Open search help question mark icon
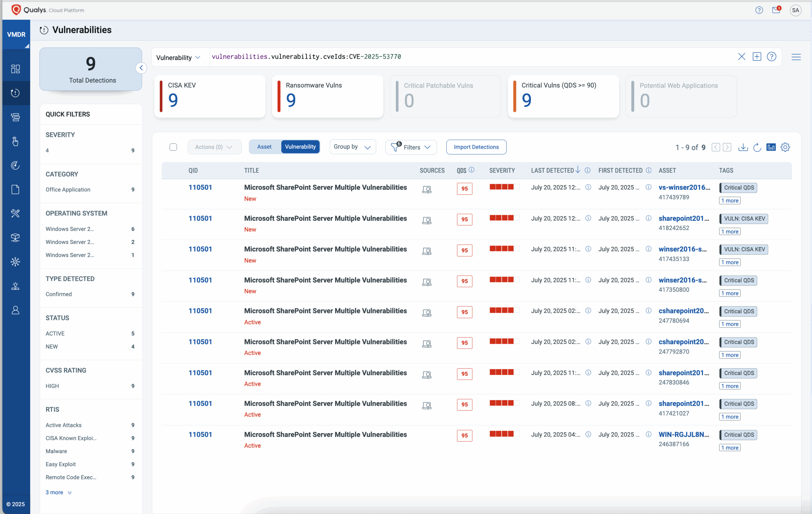 771,57
